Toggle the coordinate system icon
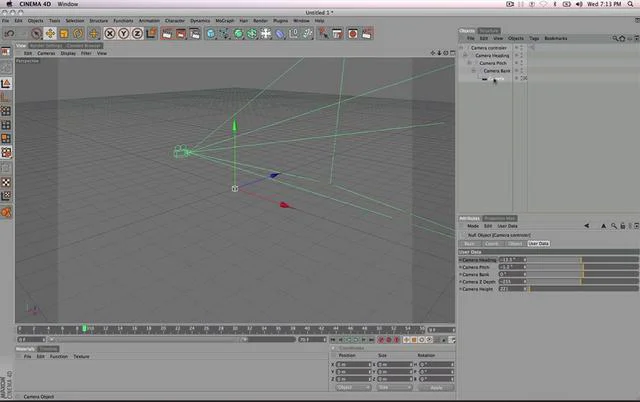Image resolution: width=640 pixels, height=402 pixels. point(151,33)
